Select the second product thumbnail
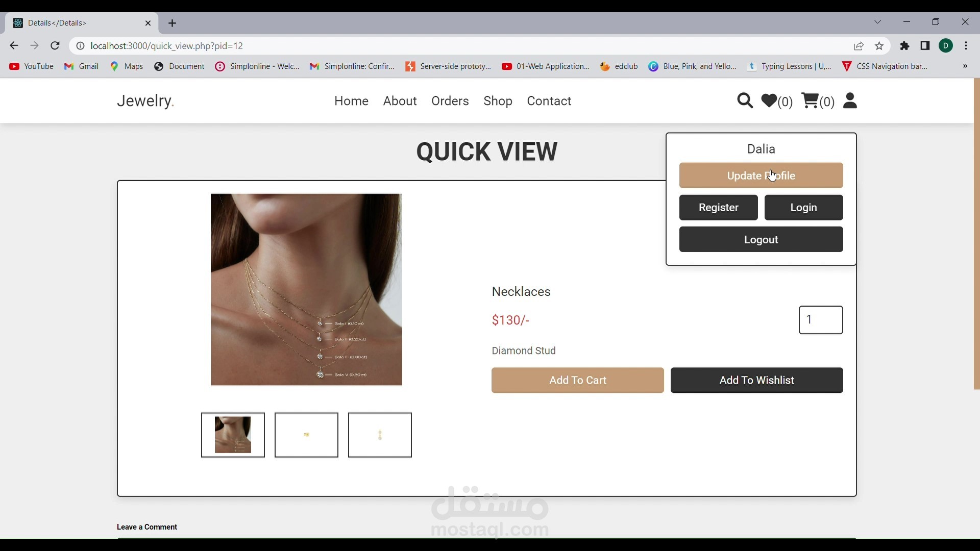The image size is (980, 551). (x=306, y=435)
